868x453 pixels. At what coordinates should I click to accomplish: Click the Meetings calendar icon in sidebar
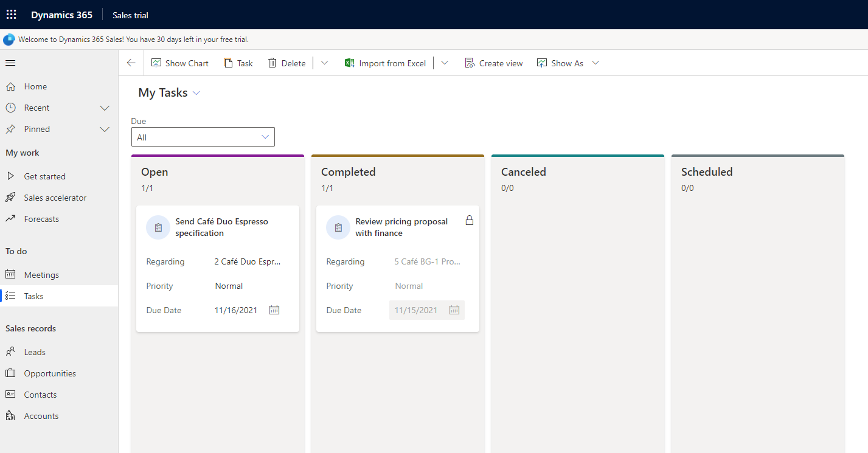tap(10, 275)
